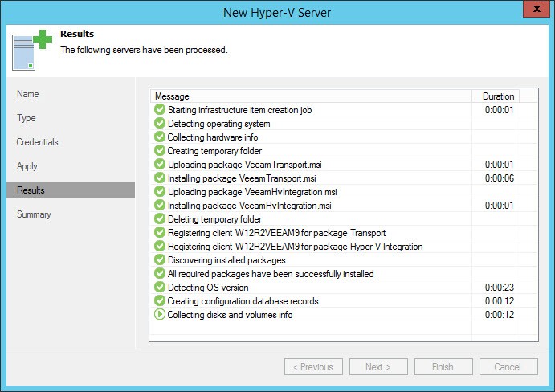The height and width of the screenshot is (392, 555).
Task: Click the Finish button
Action: pos(443,367)
